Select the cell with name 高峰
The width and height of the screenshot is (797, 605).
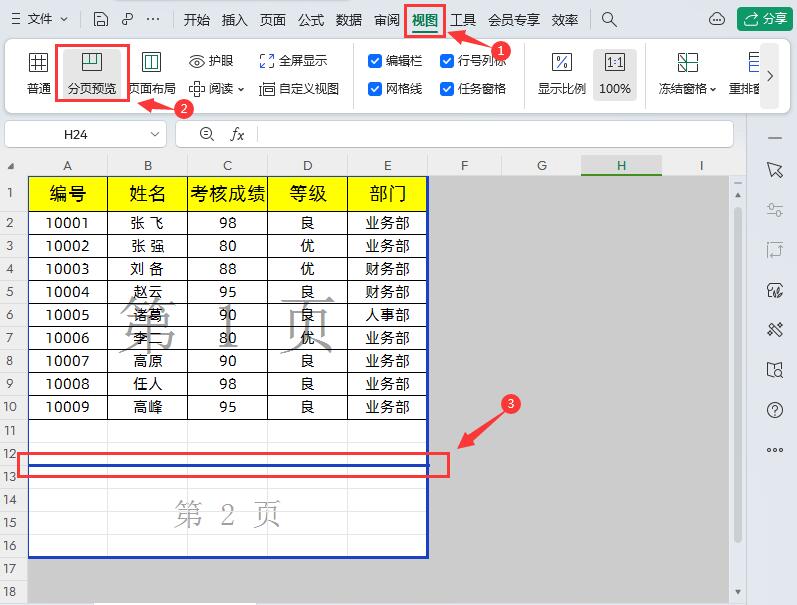click(147, 407)
